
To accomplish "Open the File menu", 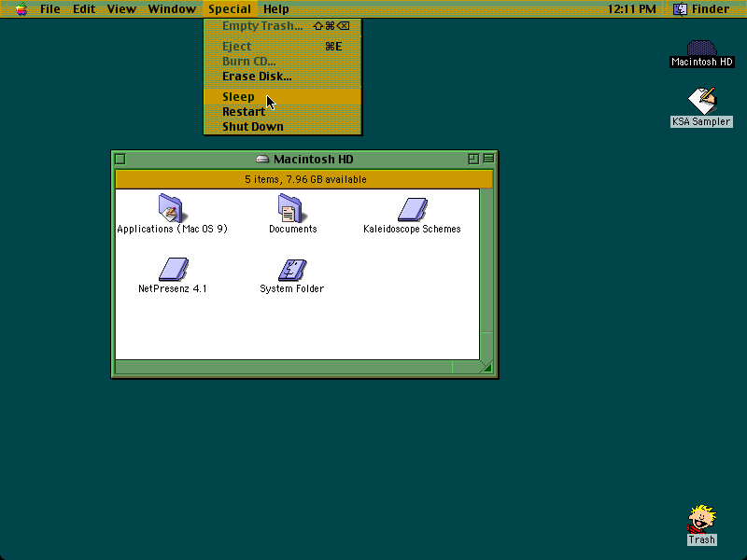I will (50, 8).
